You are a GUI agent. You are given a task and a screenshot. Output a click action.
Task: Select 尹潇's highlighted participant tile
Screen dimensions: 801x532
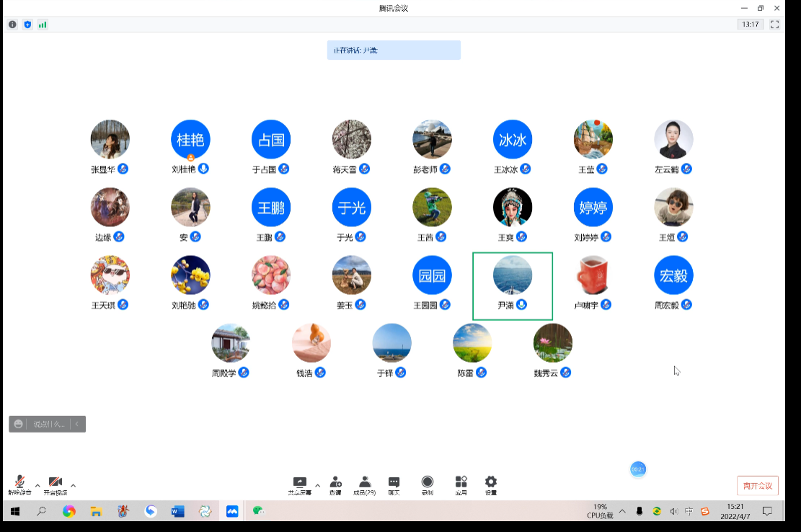pyautogui.click(x=512, y=285)
